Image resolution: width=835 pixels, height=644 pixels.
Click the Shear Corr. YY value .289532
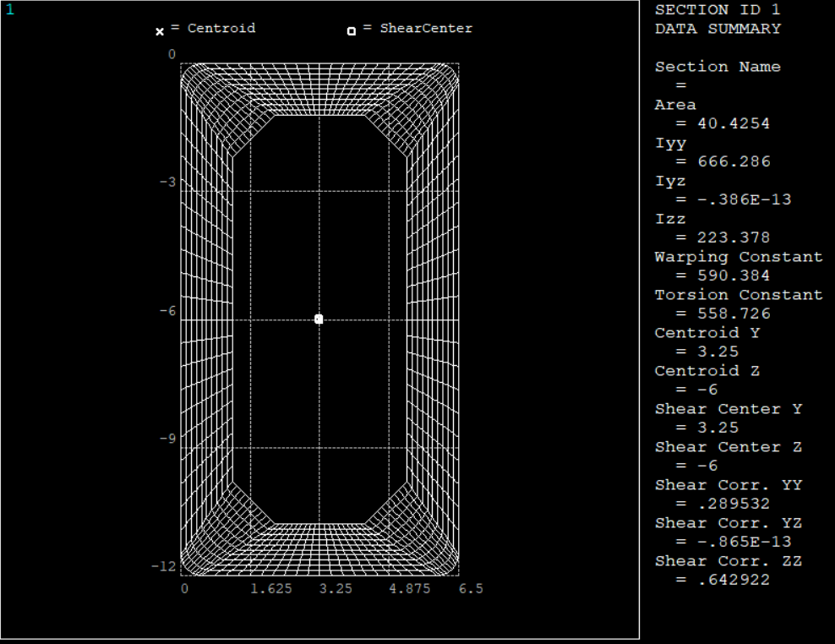coord(734,504)
